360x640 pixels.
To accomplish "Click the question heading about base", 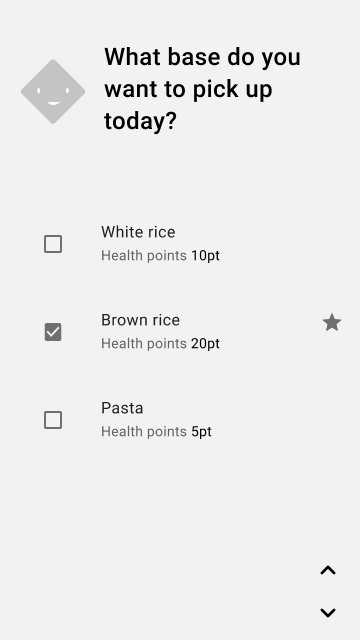I will [x=202, y=89].
